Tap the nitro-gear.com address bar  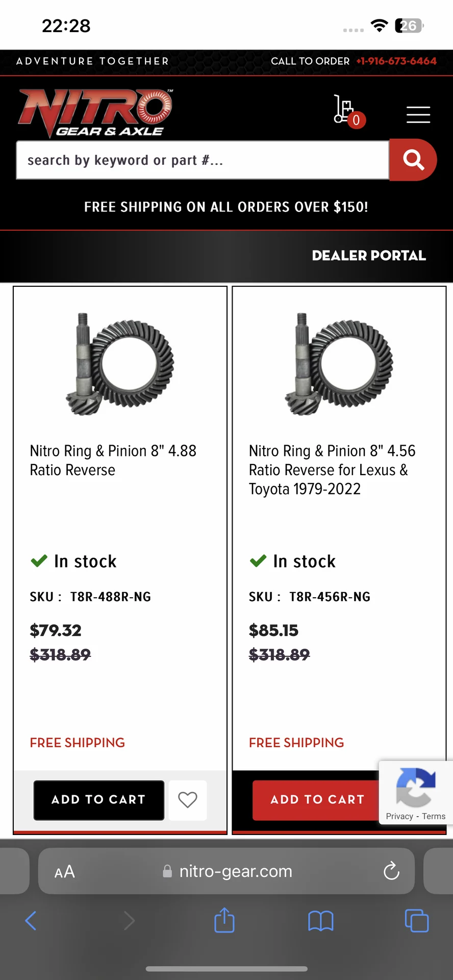[235, 871]
